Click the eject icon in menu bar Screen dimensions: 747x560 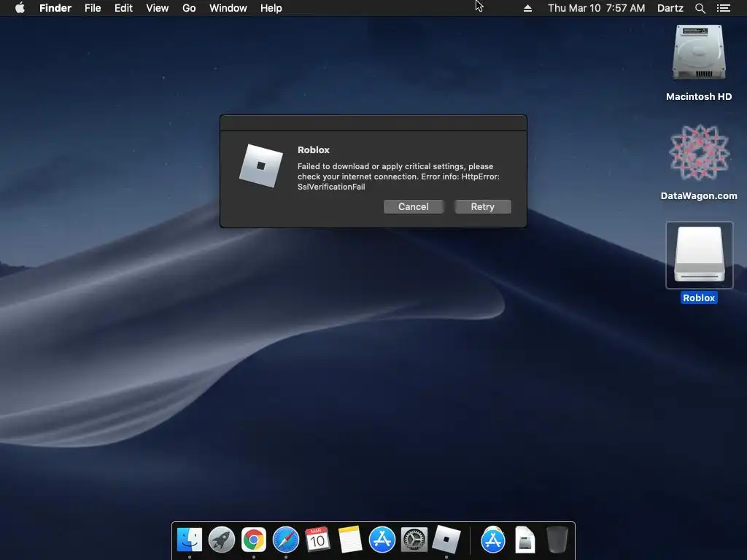click(527, 8)
